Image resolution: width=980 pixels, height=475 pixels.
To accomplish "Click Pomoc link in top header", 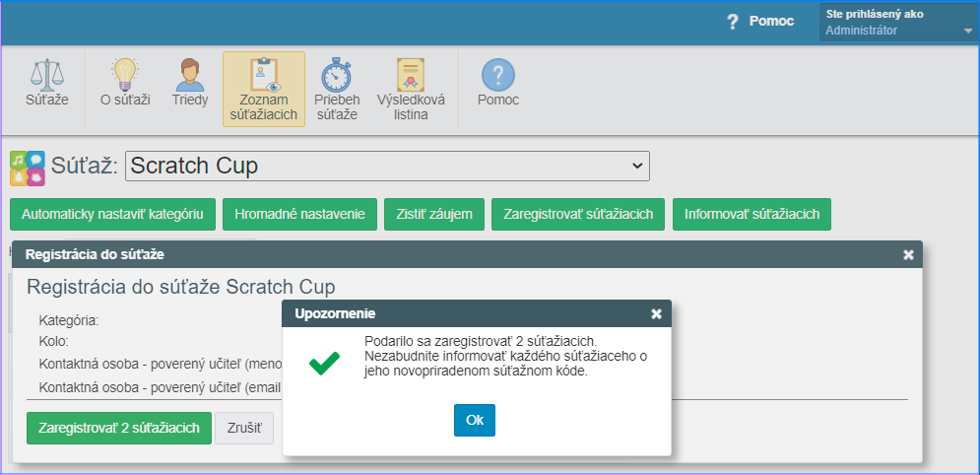I will 771,22.
